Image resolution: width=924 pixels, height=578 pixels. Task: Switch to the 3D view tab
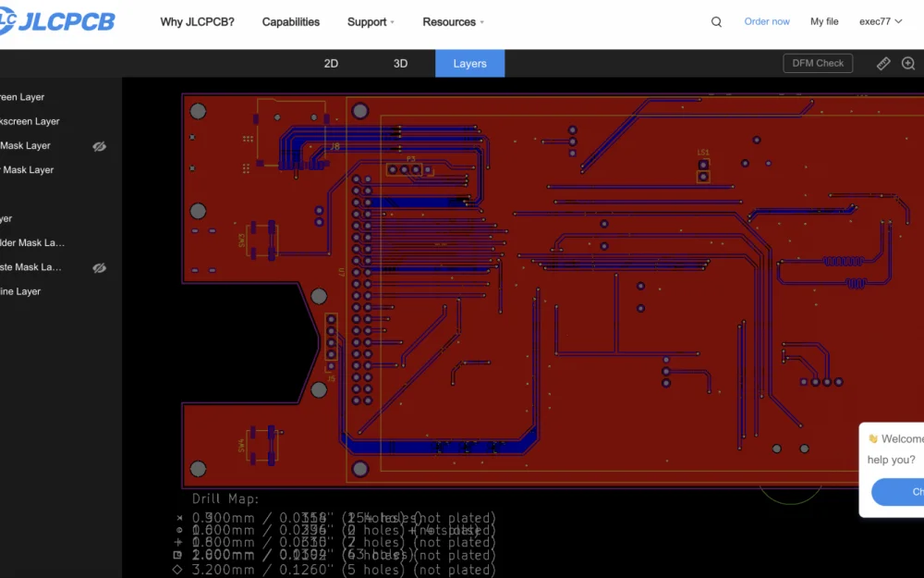[400, 63]
